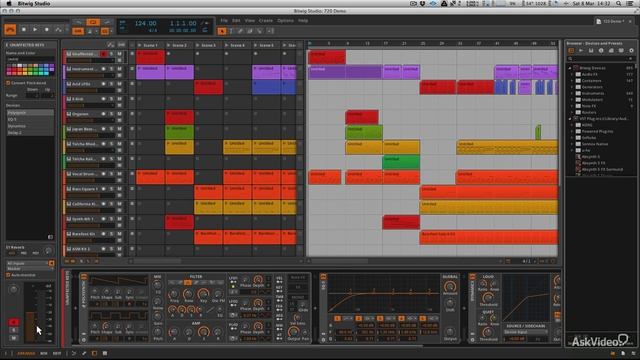Mute the Unaffected Keys track
640x360 pixels.
click(x=119, y=54)
